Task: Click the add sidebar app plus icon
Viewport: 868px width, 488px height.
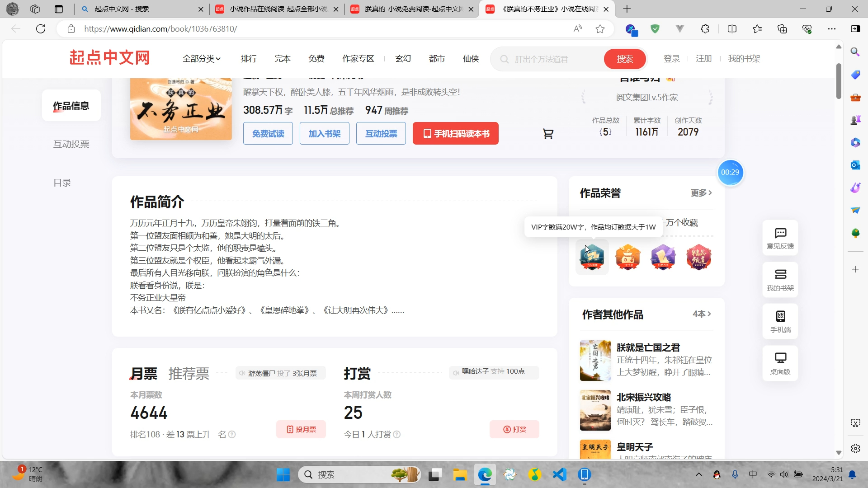Action: pos(855,269)
